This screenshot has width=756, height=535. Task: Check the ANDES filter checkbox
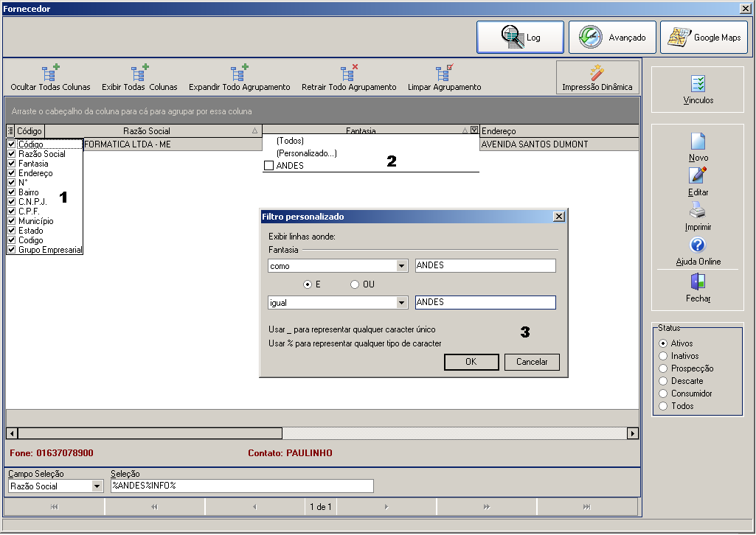pyautogui.click(x=269, y=166)
